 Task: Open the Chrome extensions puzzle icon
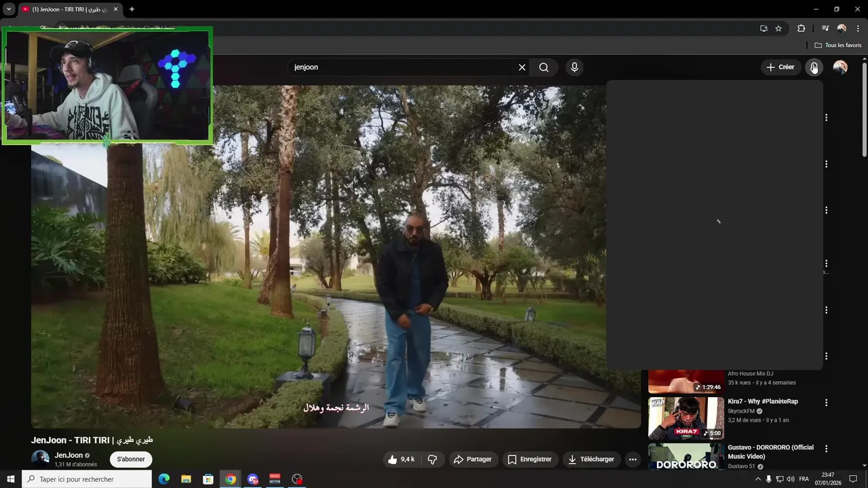point(801,28)
